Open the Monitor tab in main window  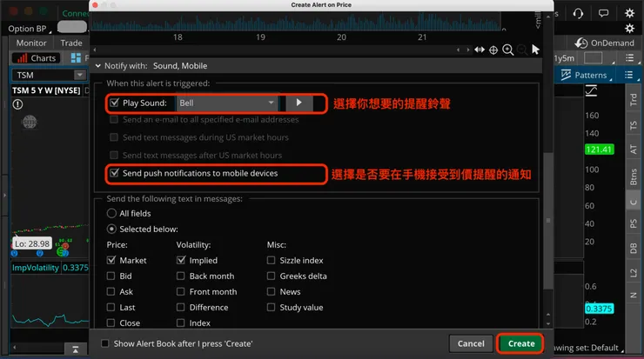tap(31, 43)
